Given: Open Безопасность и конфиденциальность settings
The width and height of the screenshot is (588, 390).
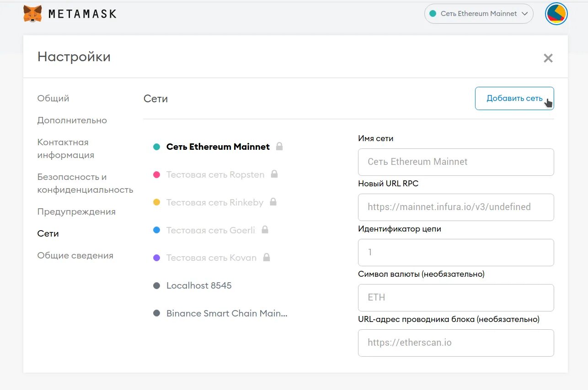Looking at the screenshot, I should (85, 183).
